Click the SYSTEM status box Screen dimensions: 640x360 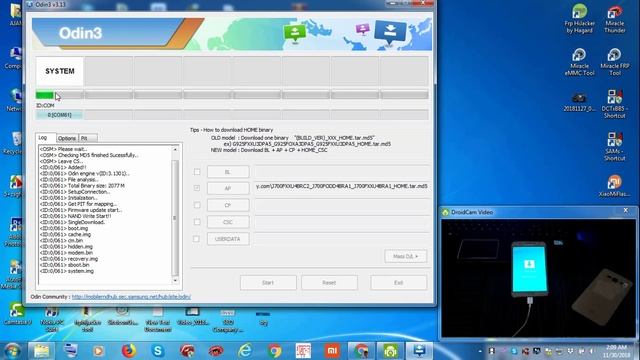click(60, 71)
